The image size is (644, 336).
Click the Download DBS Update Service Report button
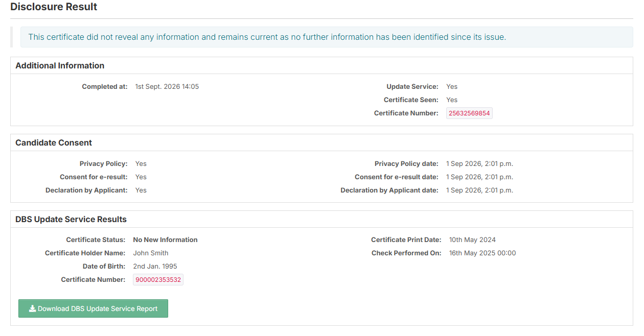coord(93,308)
